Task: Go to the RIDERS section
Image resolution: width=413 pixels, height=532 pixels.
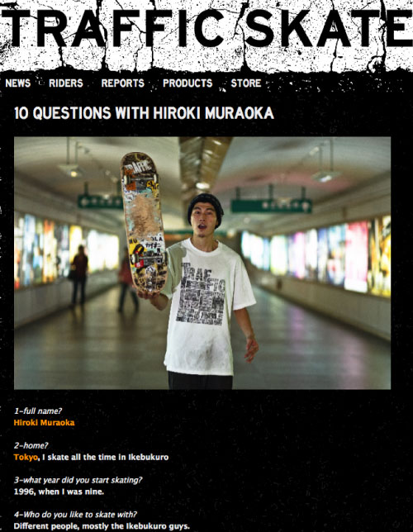Action: coord(66,83)
